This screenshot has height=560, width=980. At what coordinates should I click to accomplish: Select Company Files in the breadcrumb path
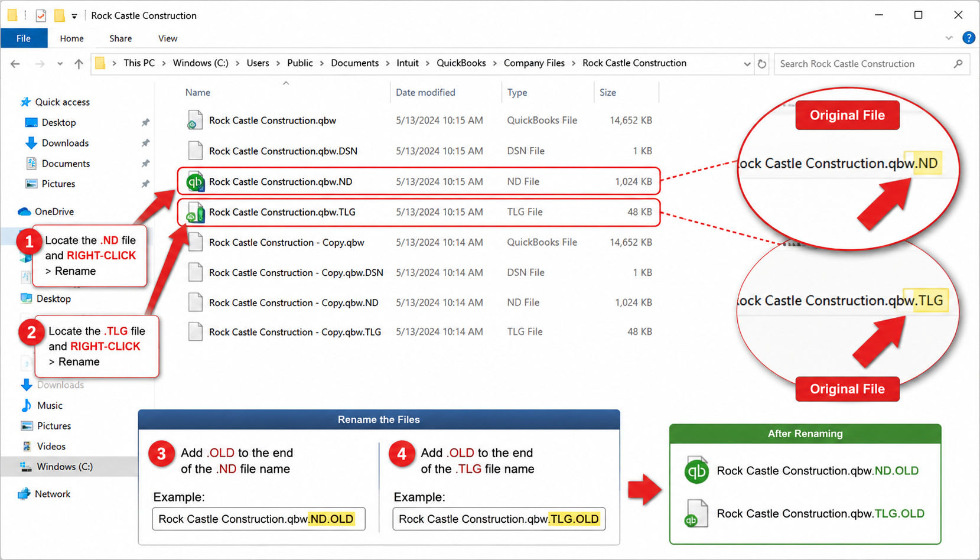pyautogui.click(x=534, y=63)
